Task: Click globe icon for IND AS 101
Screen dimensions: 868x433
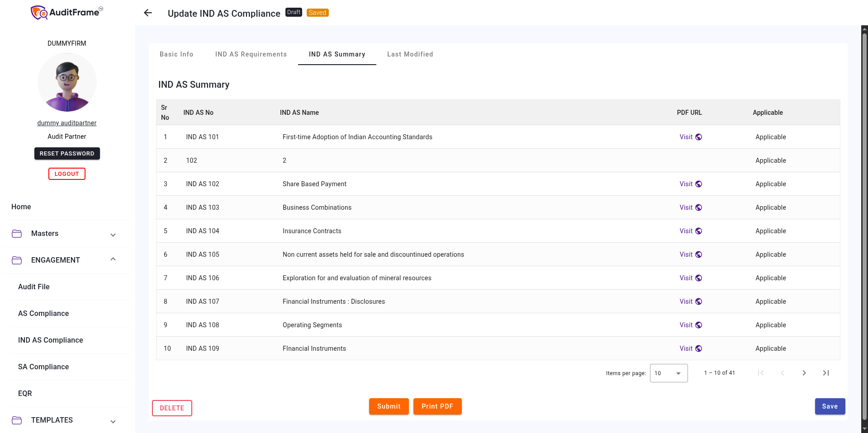Action: click(x=699, y=137)
